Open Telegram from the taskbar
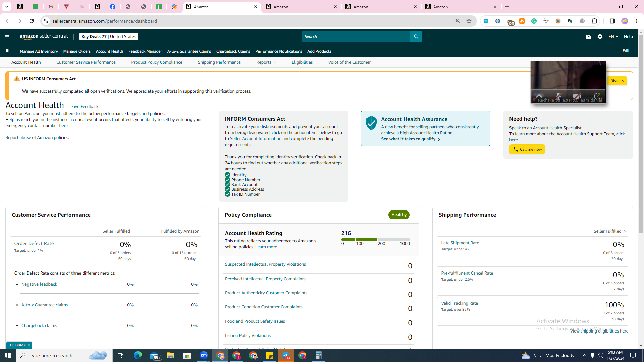 (x=286, y=355)
